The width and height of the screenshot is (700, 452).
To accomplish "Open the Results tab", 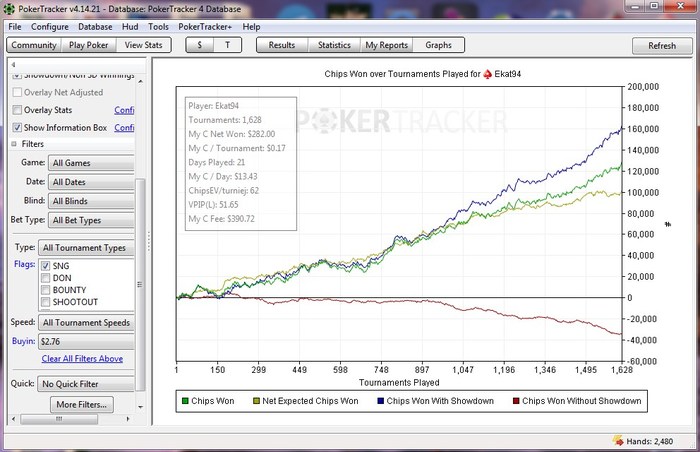I will [282, 45].
